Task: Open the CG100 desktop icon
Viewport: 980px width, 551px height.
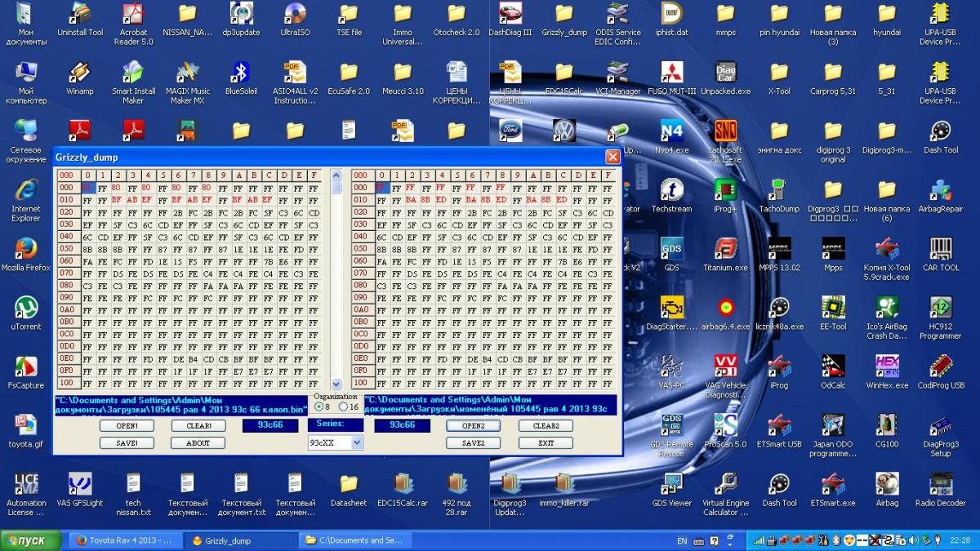Action: coord(887,431)
